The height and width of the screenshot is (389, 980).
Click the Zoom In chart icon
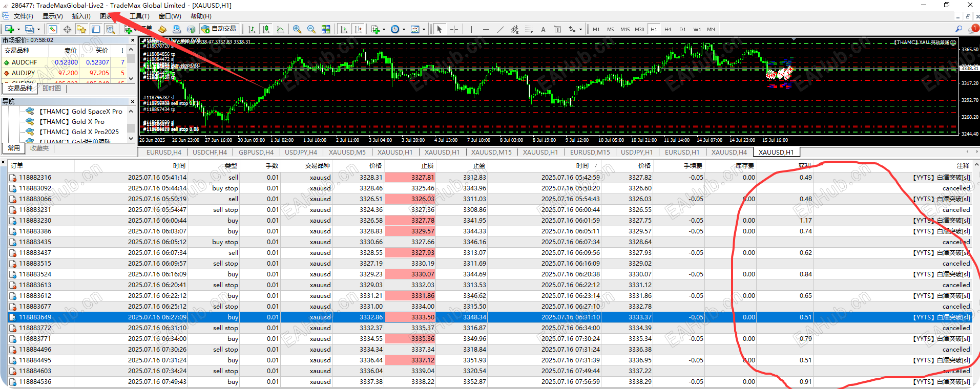coord(297,29)
